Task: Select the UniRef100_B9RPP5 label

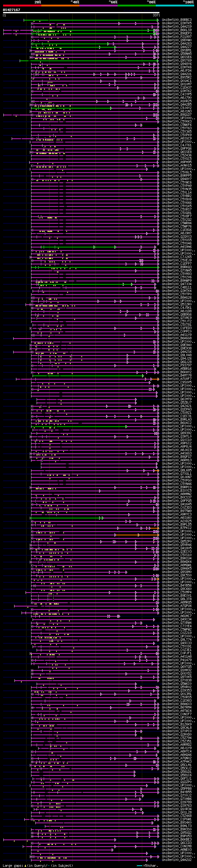Action: tap(177, 176)
